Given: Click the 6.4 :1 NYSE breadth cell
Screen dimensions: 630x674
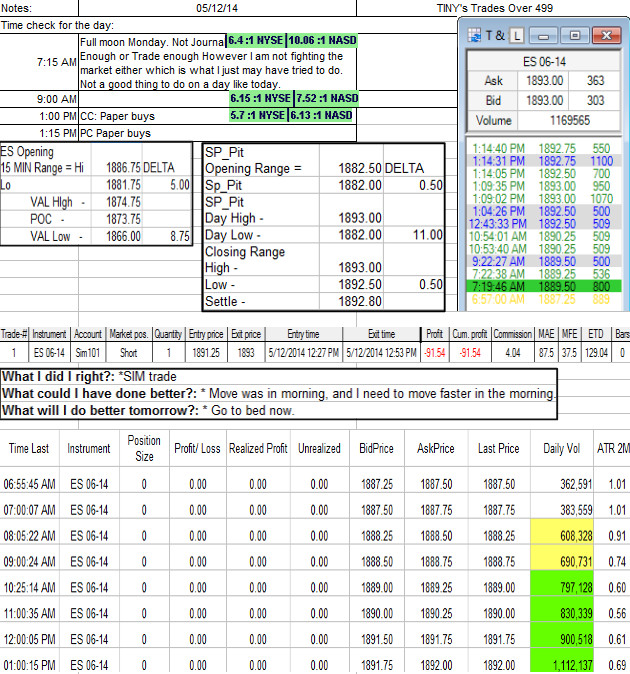Looking at the screenshot, I should (256, 40).
